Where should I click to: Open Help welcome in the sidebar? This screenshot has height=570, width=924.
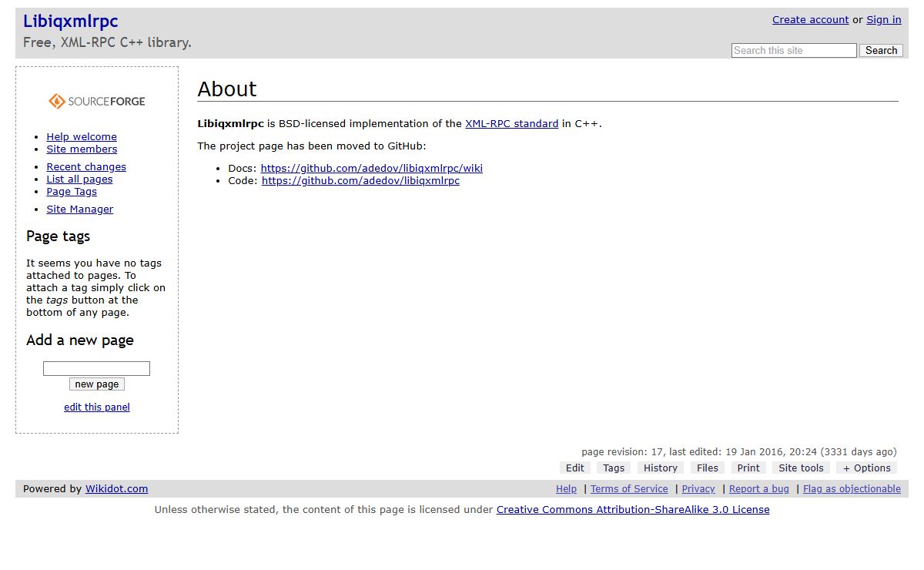[82, 137]
